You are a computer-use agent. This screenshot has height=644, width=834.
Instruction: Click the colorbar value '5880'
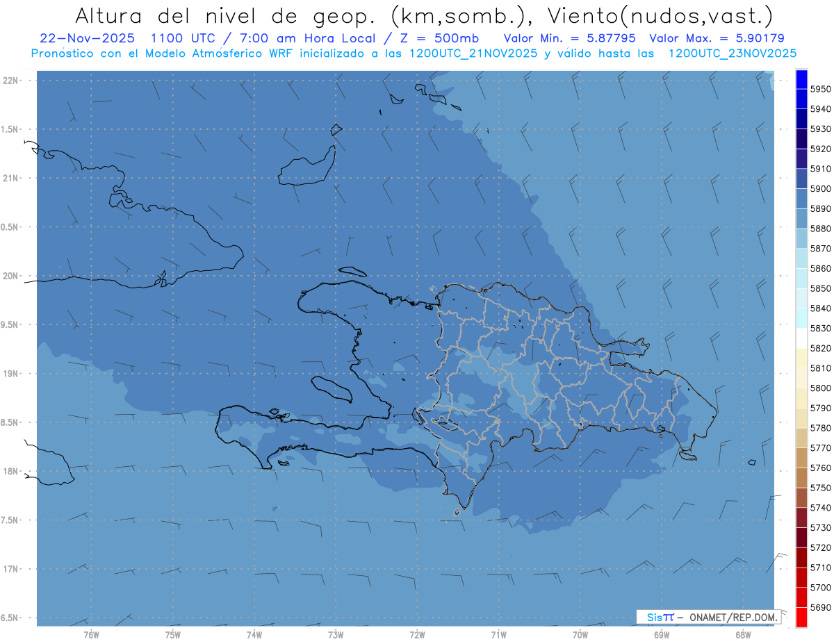820,229
